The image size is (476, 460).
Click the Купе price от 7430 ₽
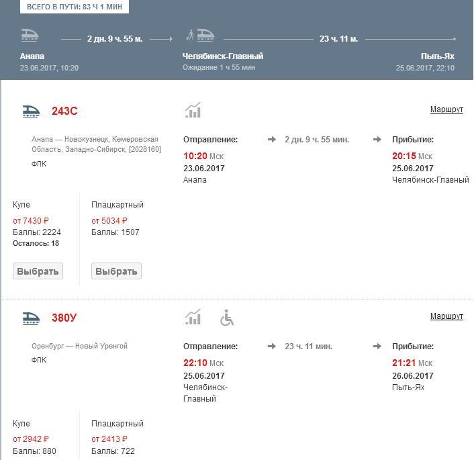(x=31, y=221)
